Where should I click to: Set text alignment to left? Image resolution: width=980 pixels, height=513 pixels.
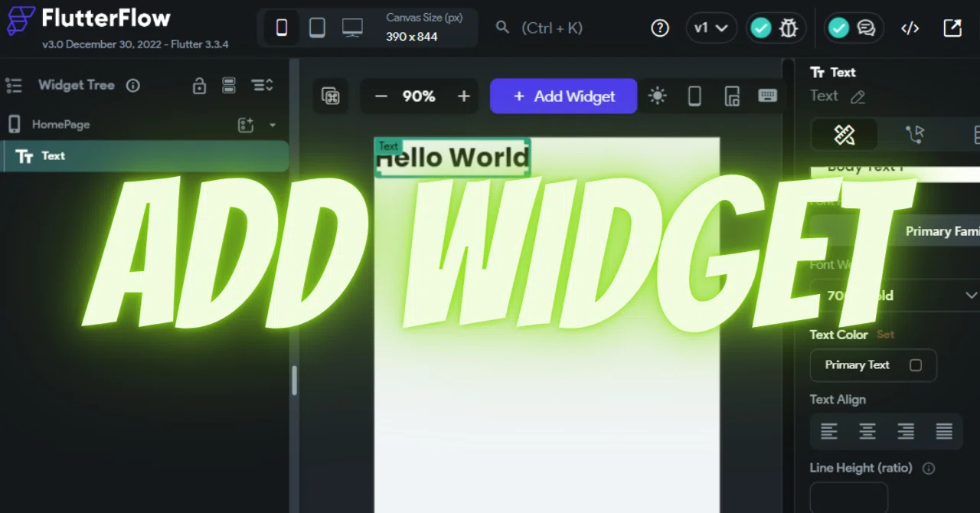[829, 431]
